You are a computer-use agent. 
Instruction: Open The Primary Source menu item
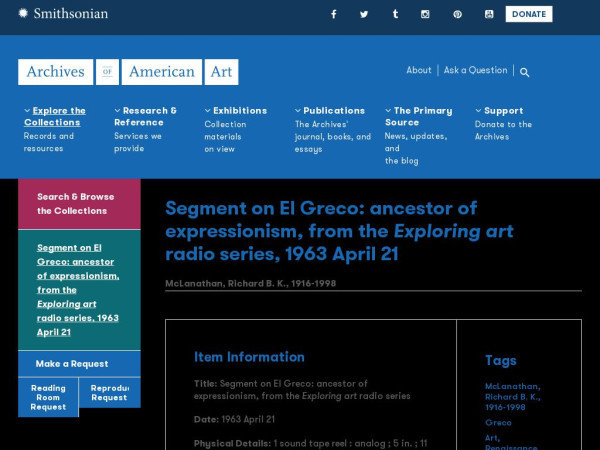click(x=419, y=116)
